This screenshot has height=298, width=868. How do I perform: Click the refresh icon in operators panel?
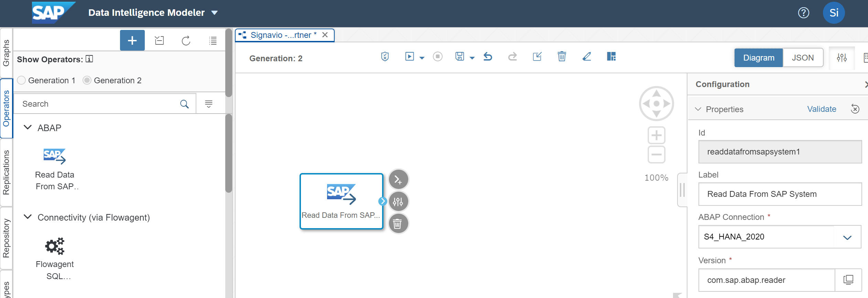(x=186, y=41)
